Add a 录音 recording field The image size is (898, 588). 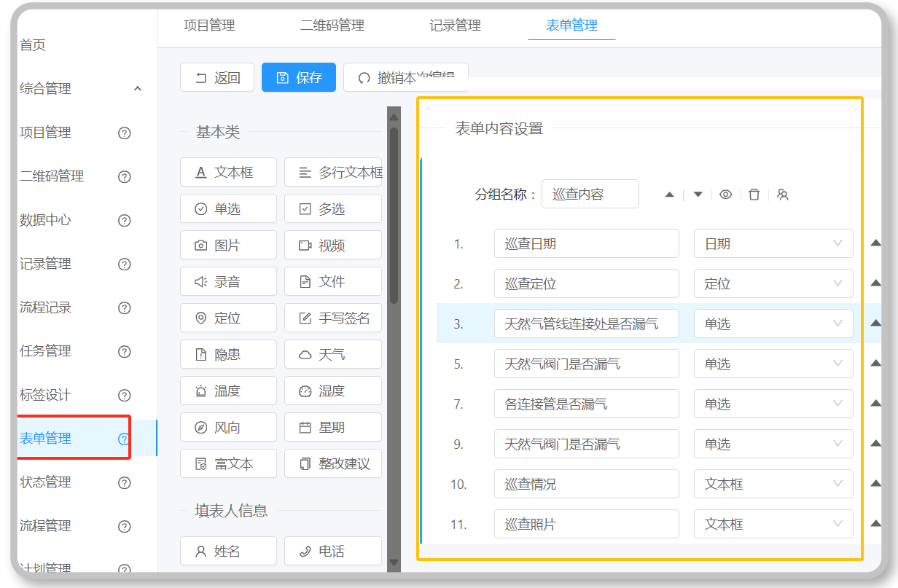click(228, 281)
